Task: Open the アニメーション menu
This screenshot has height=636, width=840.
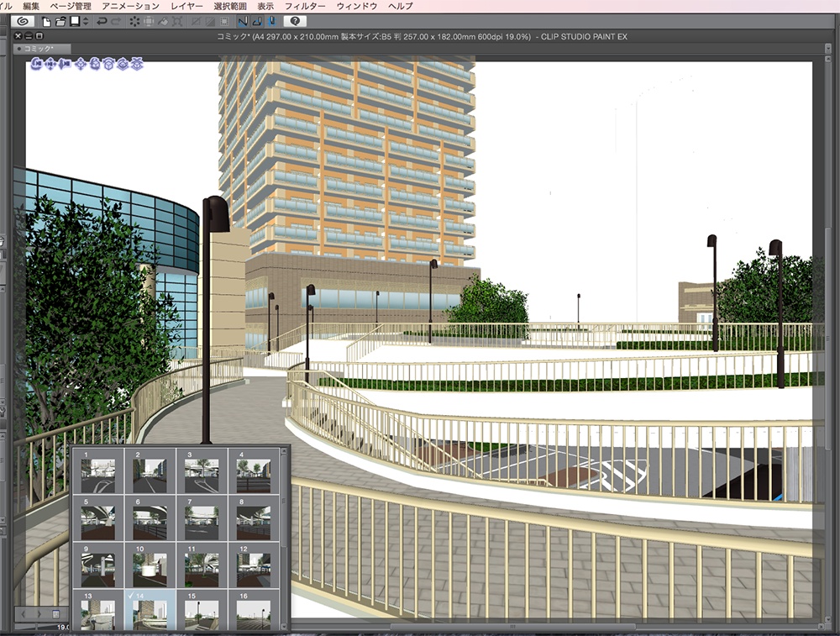Action: coord(131,6)
